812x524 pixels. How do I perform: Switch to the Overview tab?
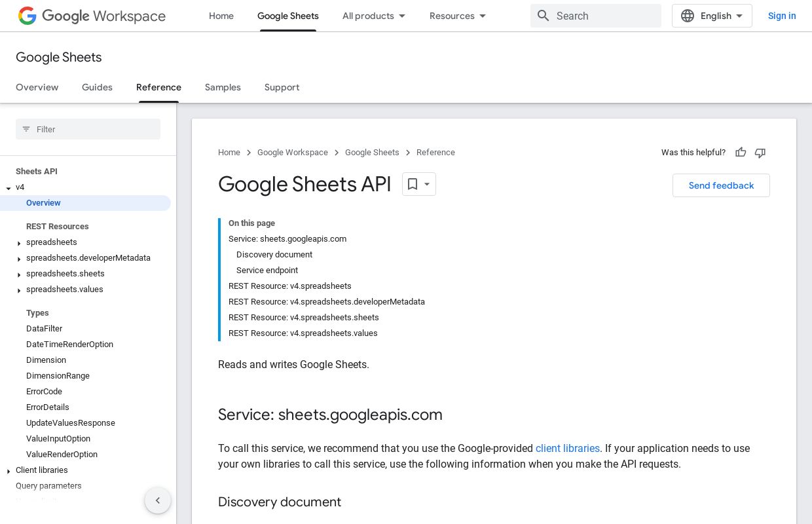(37, 87)
